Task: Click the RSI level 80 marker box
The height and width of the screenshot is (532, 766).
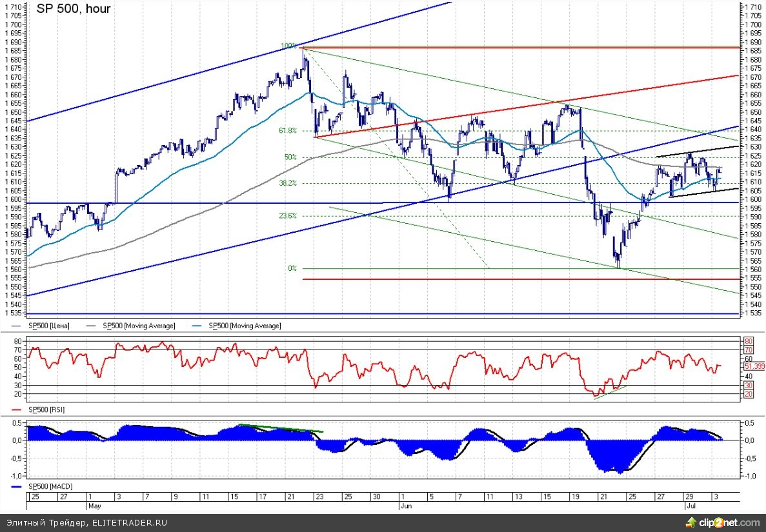Action: click(749, 340)
